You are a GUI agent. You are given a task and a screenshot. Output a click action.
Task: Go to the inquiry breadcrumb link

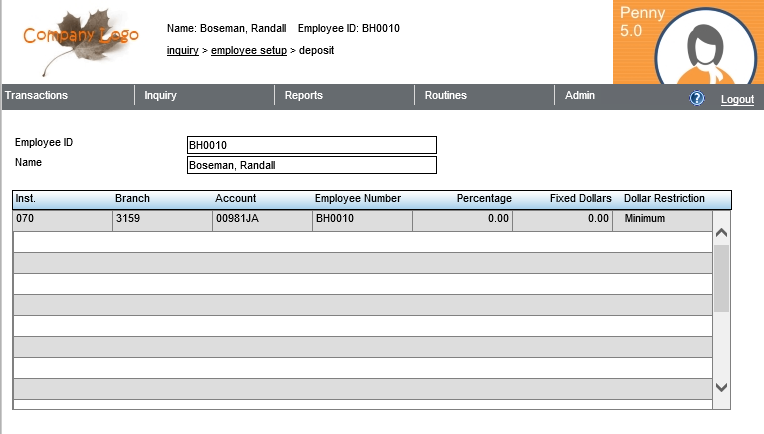pos(182,50)
